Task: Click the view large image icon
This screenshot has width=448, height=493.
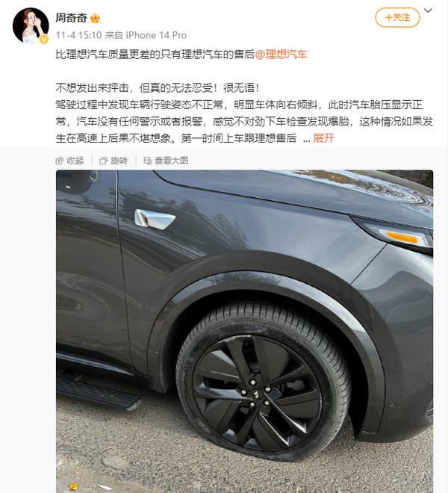Action: (x=147, y=161)
